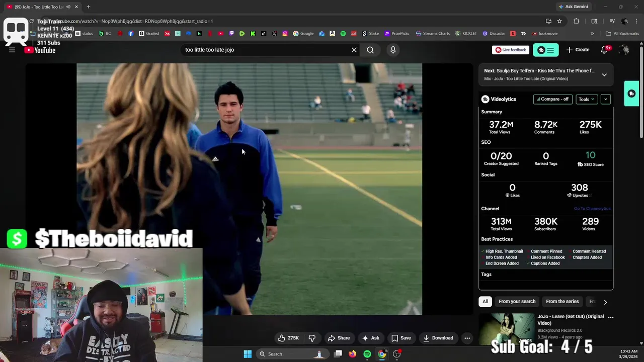The height and width of the screenshot is (362, 644).
Task: Go to the YouTube home logo
Action: coord(40,50)
